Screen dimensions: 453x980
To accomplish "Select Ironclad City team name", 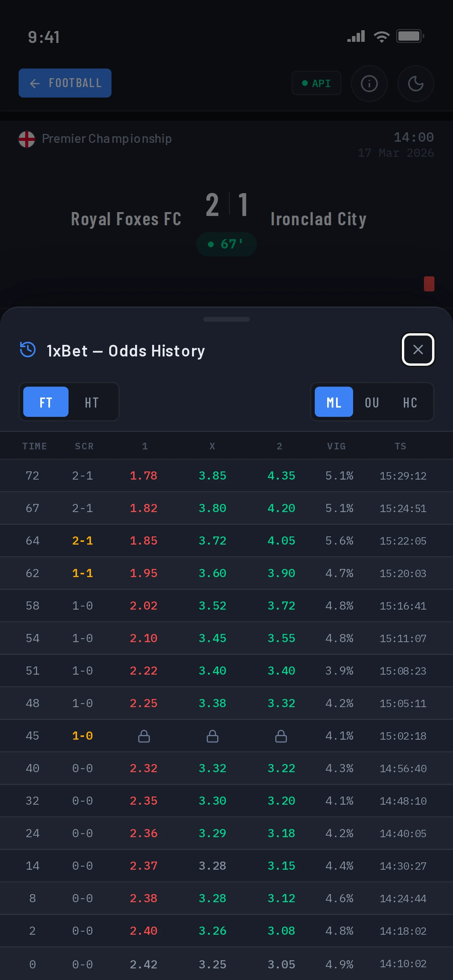I will [319, 219].
